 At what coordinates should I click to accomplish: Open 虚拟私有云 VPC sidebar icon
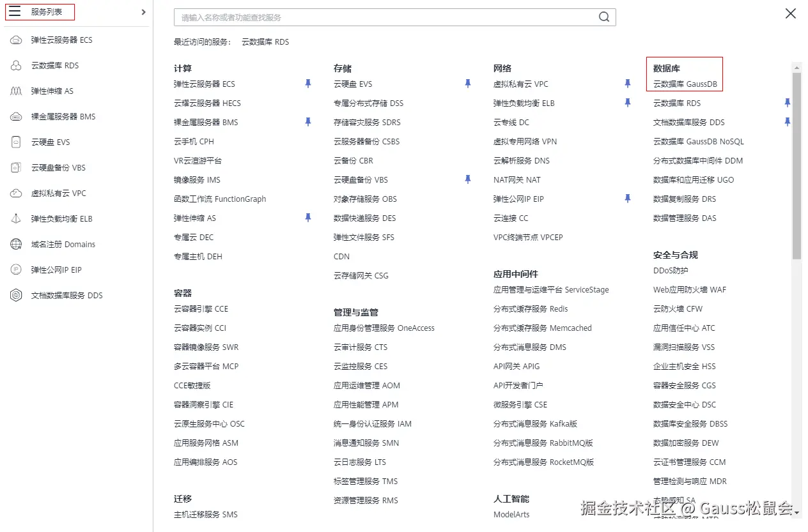click(x=17, y=193)
